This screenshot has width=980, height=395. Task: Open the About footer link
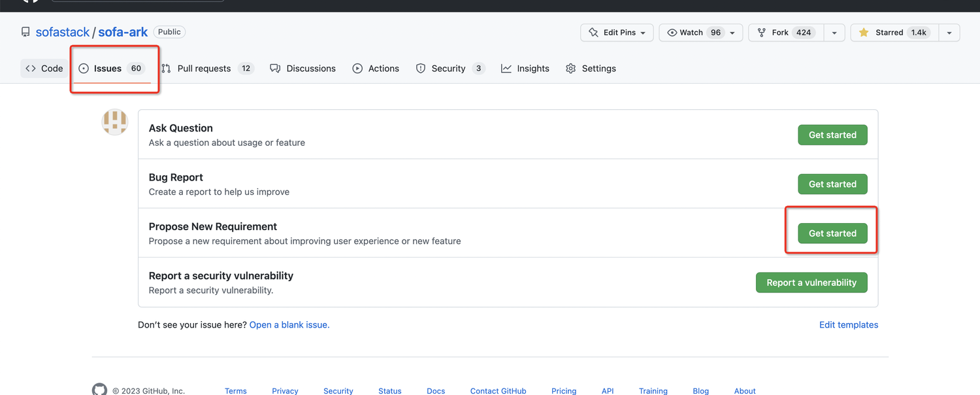coord(745,391)
